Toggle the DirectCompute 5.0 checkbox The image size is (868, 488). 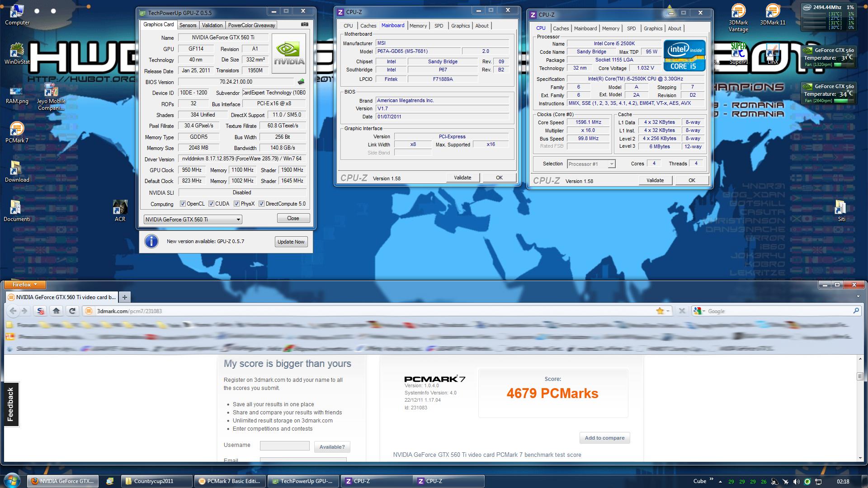tap(261, 204)
